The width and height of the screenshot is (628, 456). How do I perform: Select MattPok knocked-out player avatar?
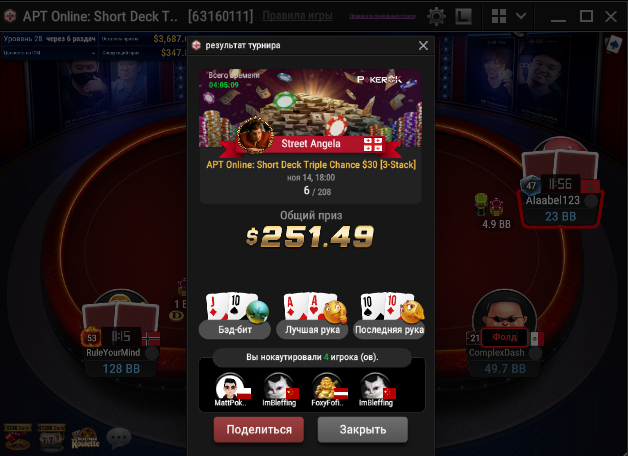coord(231,390)
